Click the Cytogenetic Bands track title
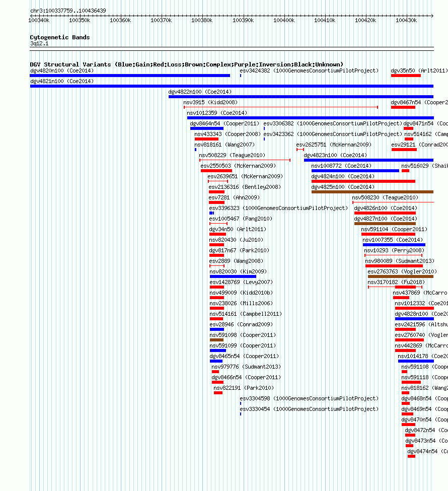Screen dimensions: 448x491 60,37
